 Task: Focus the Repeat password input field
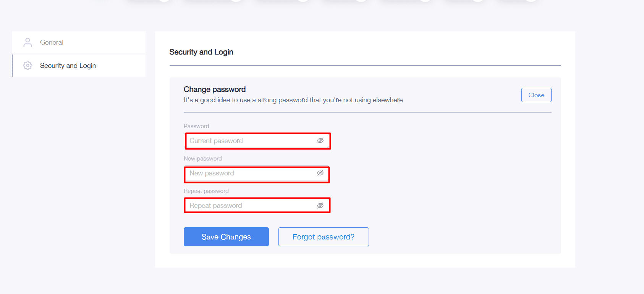coord(257,206)
